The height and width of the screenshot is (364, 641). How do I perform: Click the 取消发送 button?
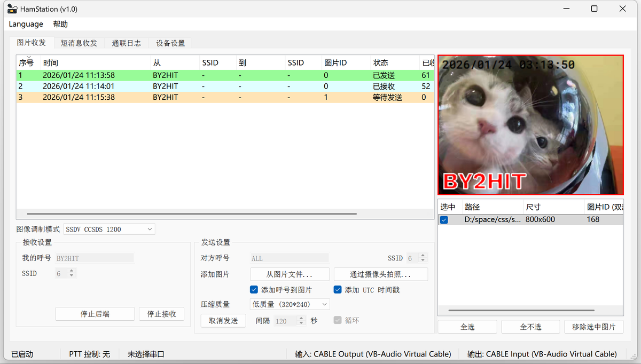[223, 321]
